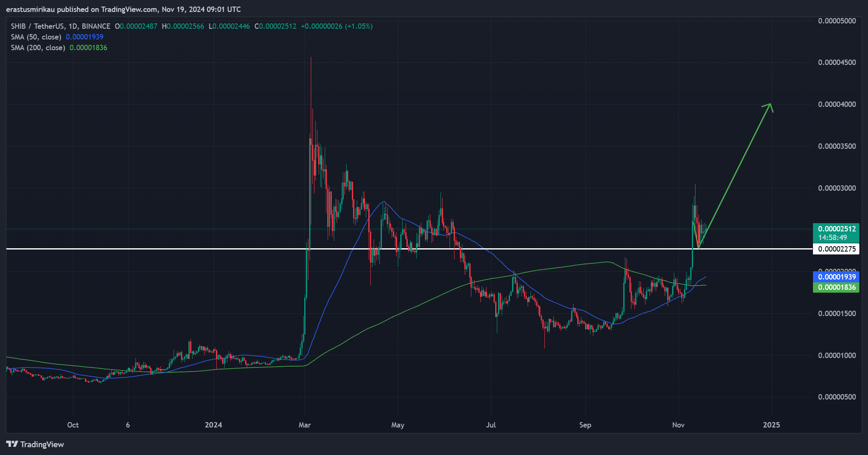
Task: Click the SMA 50 value 0.00001939 in legend
Action: pos(85,37)
